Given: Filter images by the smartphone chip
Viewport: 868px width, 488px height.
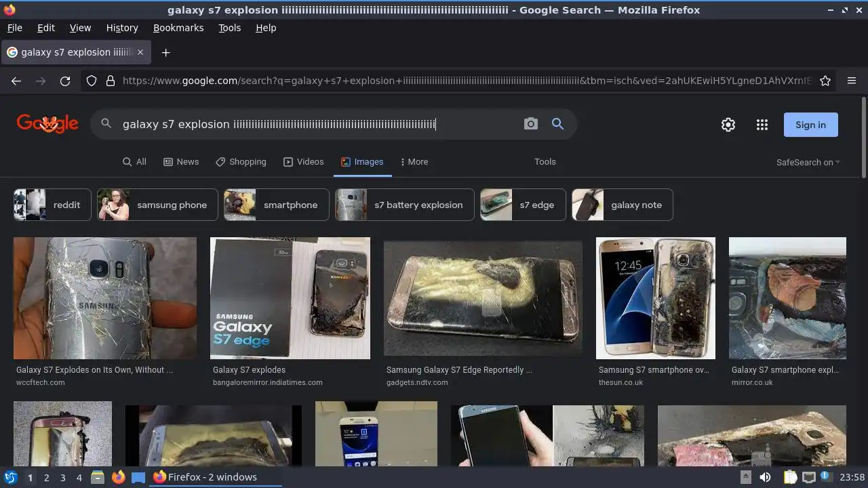Looking at the screenshot, I should point(277,205).
